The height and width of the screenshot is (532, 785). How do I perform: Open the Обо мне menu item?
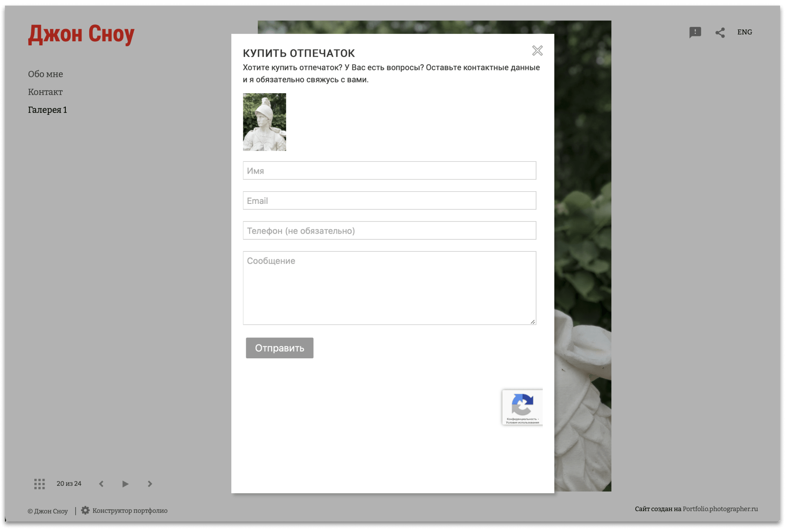click(45, 74)
